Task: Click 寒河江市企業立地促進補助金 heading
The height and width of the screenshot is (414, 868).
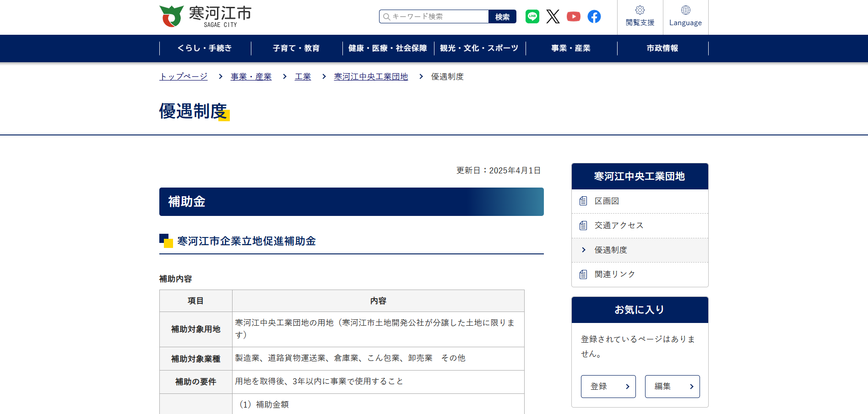Action: 247,241
